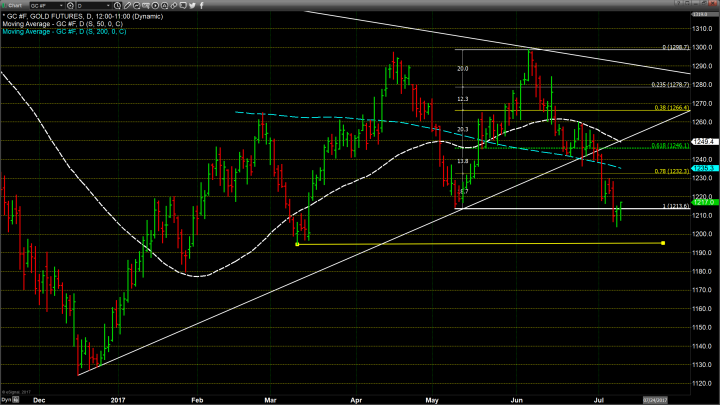Open the time template clock icon
Screen dimensions: 720x405
118,6
